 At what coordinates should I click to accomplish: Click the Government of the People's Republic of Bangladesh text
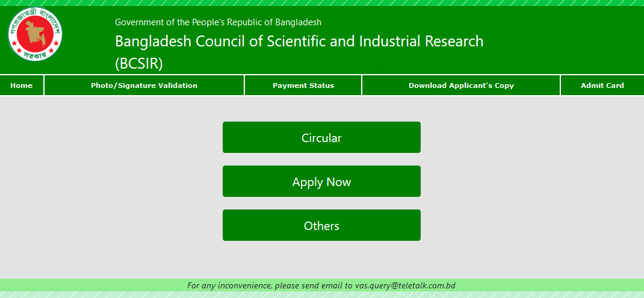pos(218,22)
